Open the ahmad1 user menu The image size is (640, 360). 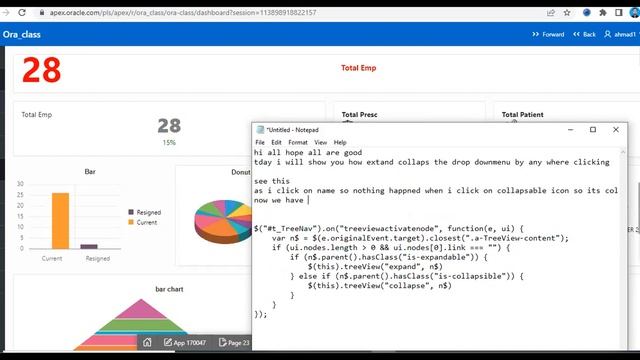[621, 35]
